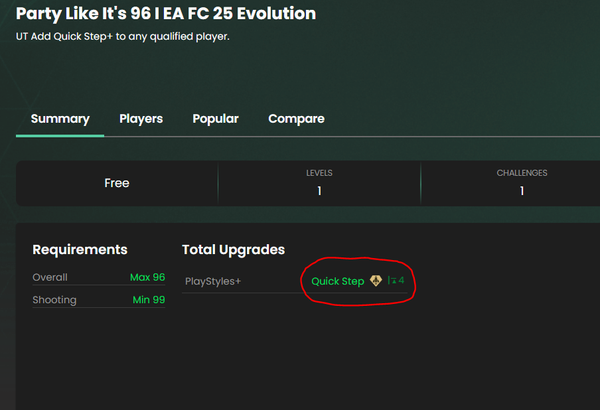Click the green Quick Step upgrade text

point(338,281)
